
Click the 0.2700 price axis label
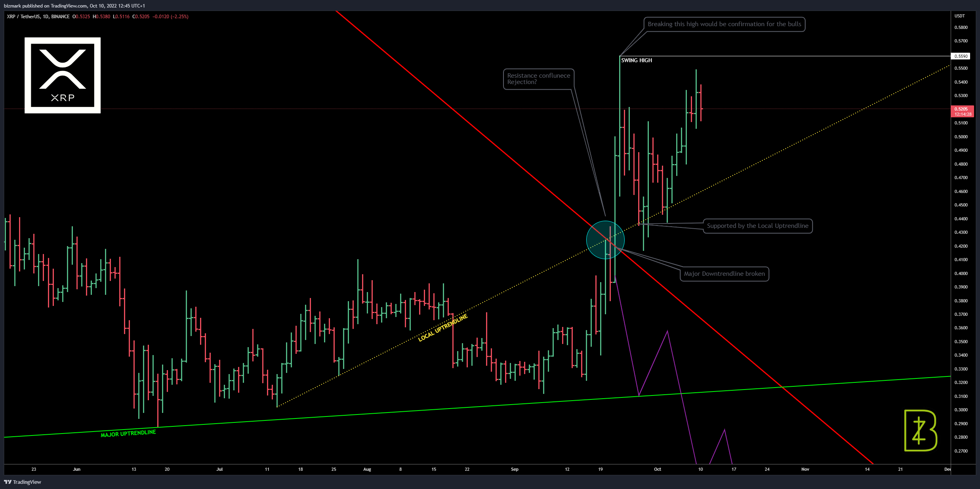point(961,451)
